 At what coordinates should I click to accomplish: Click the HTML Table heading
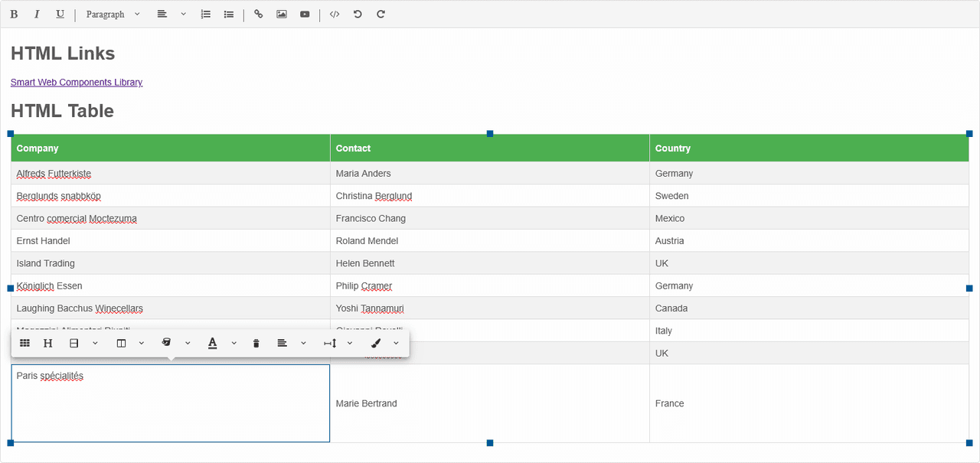click(62, 111)
